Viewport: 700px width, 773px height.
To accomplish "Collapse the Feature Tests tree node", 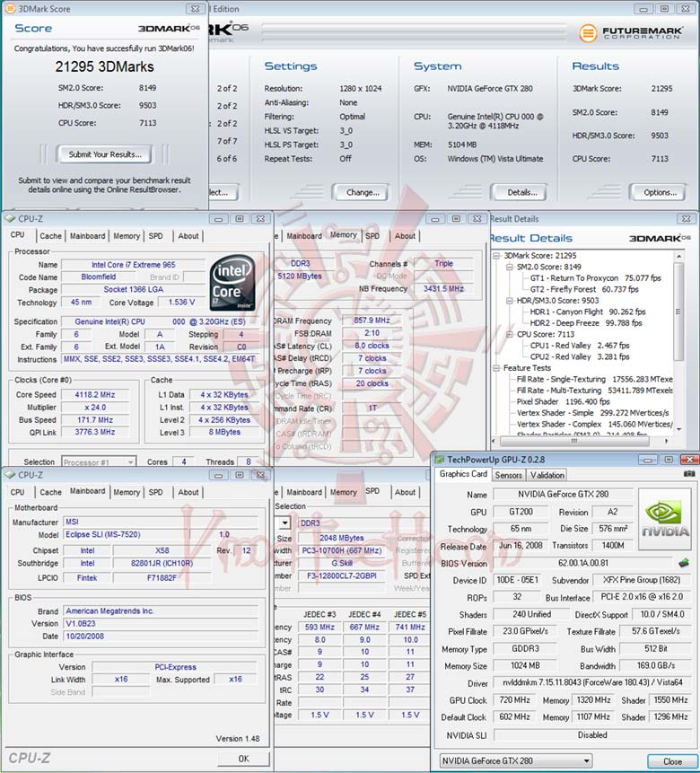I will (497, 368).
